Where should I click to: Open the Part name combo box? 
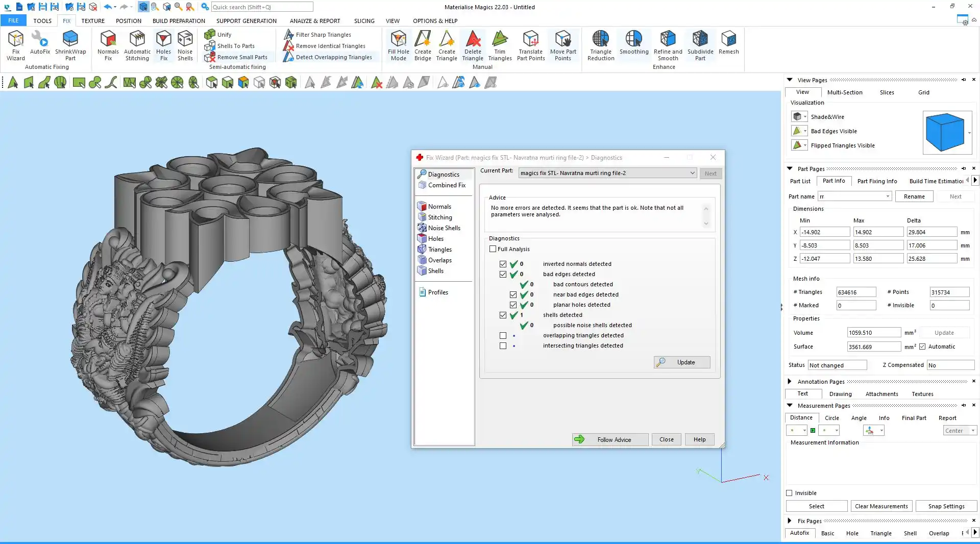888,196
